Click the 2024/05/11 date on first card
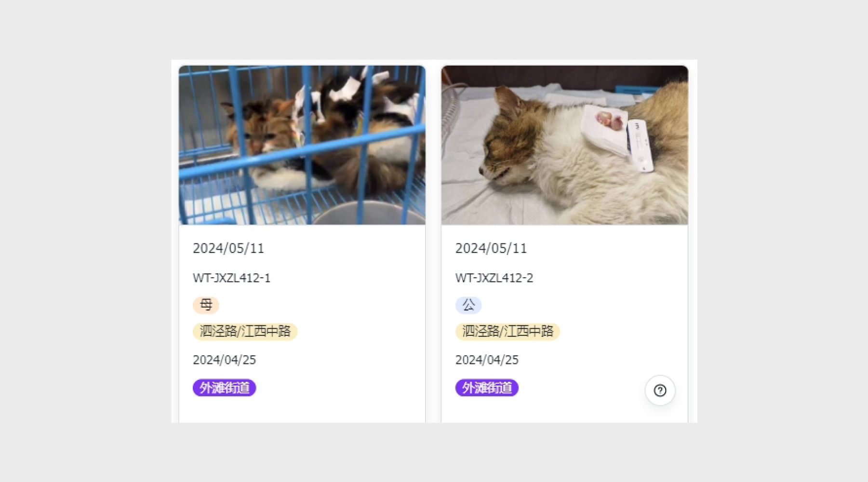 (x=228, y=248)
